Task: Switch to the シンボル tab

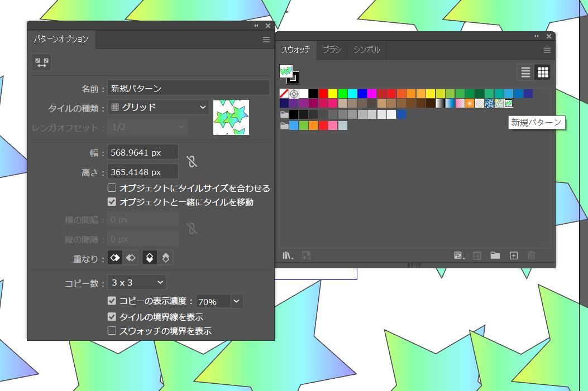Action: pos(366,50)
